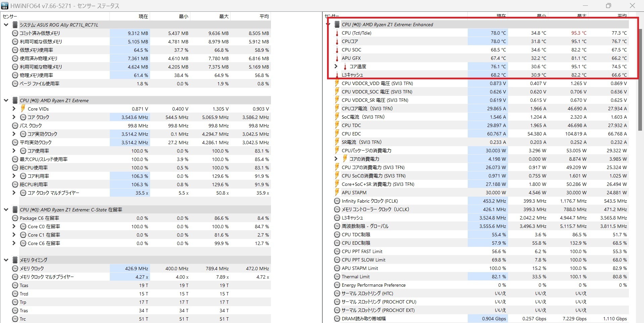Click the thermometer icon beside APU GFX

tap(337, 58)
